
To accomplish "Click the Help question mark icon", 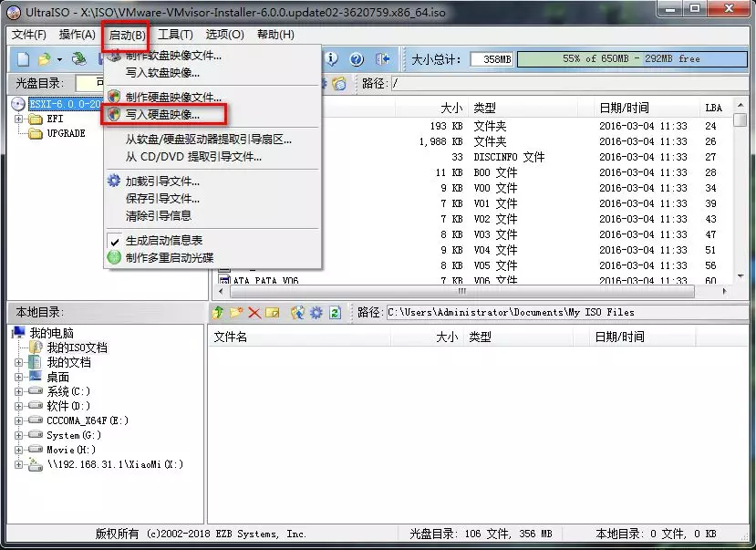I will 357,59.
